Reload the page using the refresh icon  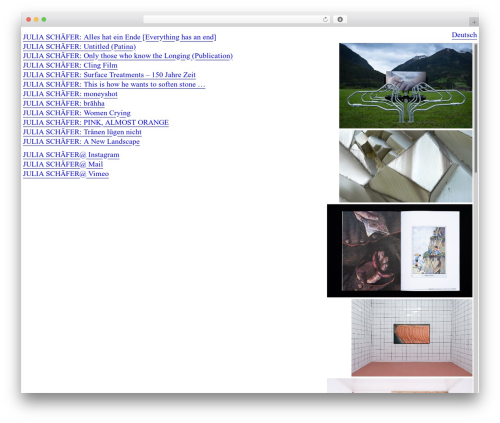click(325, 19)
